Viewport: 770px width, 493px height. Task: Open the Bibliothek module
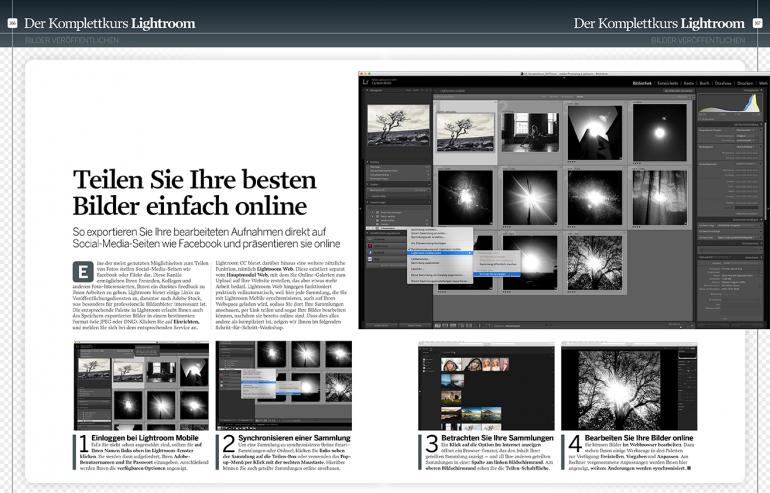click(642, 83)
